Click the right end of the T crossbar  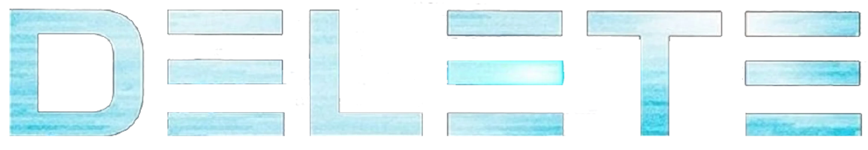pyautogui.click(x=711, y=24)
